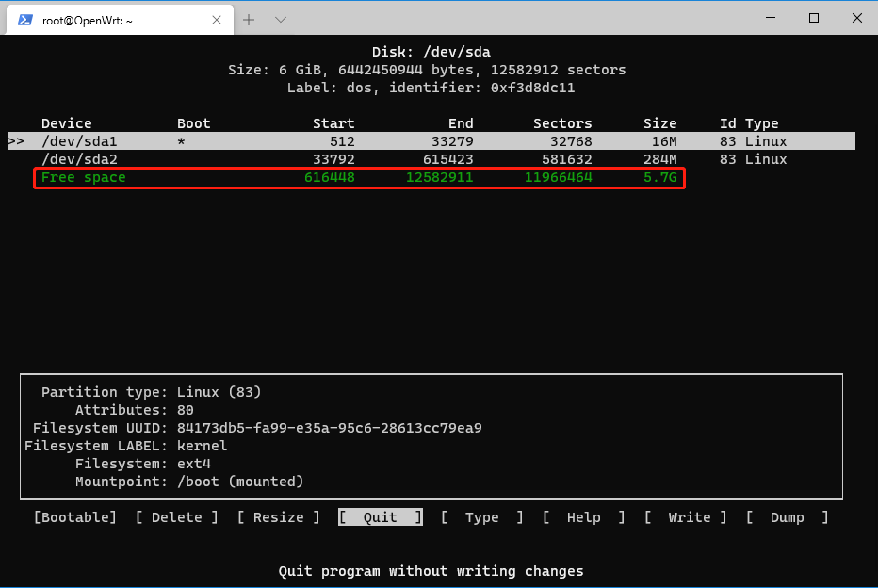Choose the Type menu option

pos(481,517)
